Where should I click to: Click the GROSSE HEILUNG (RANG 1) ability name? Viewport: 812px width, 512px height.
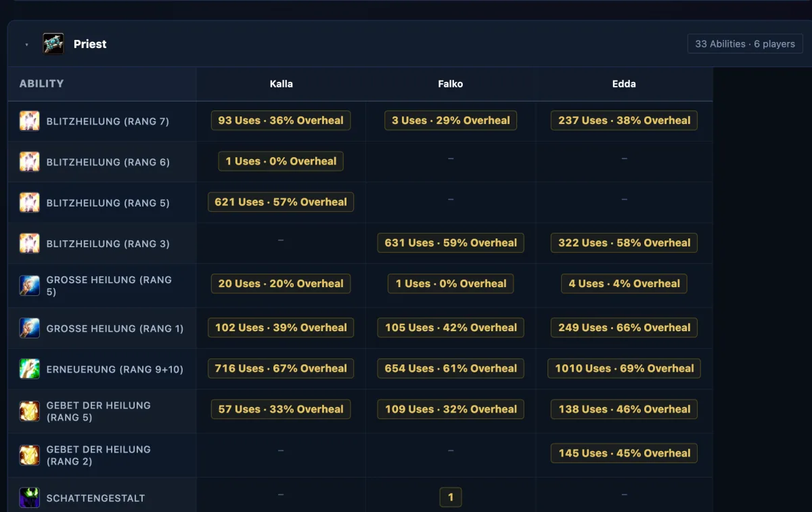tap(115, 329)
